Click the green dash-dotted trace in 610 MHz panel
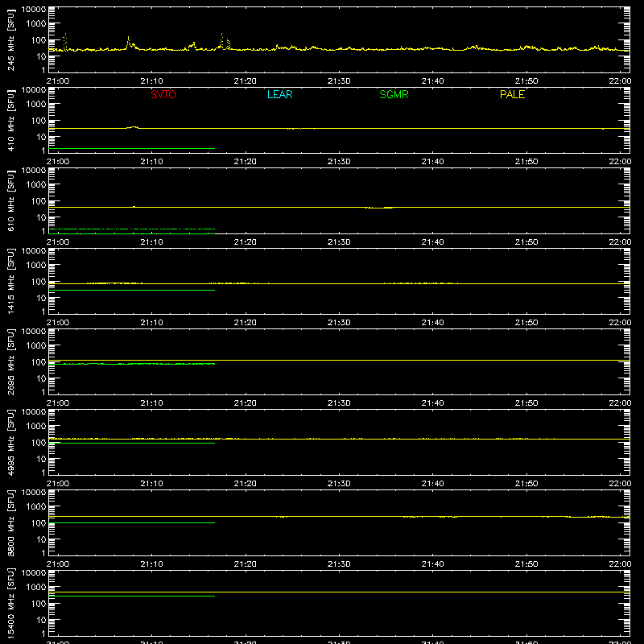 pos(131,229)
